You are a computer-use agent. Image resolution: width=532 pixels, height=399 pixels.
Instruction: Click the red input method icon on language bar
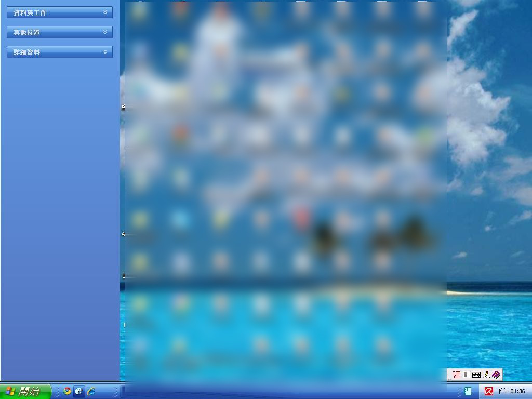(x=457, y=375)
